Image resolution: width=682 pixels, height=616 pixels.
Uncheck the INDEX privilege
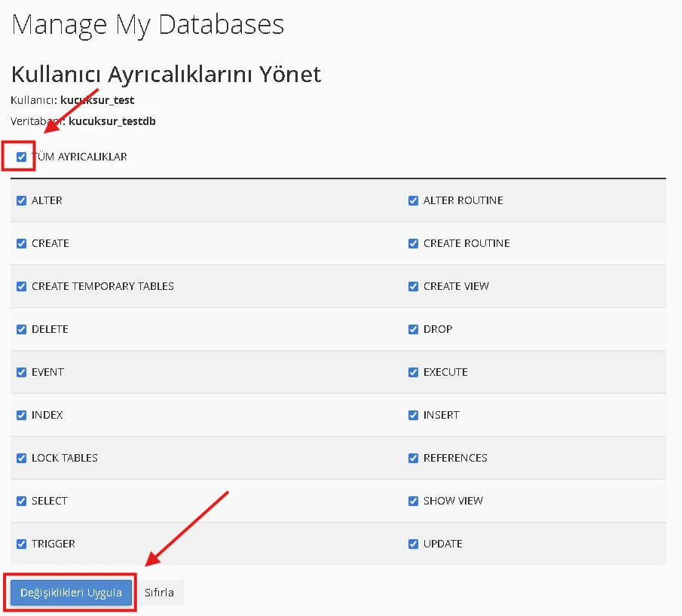click(21, 414)
